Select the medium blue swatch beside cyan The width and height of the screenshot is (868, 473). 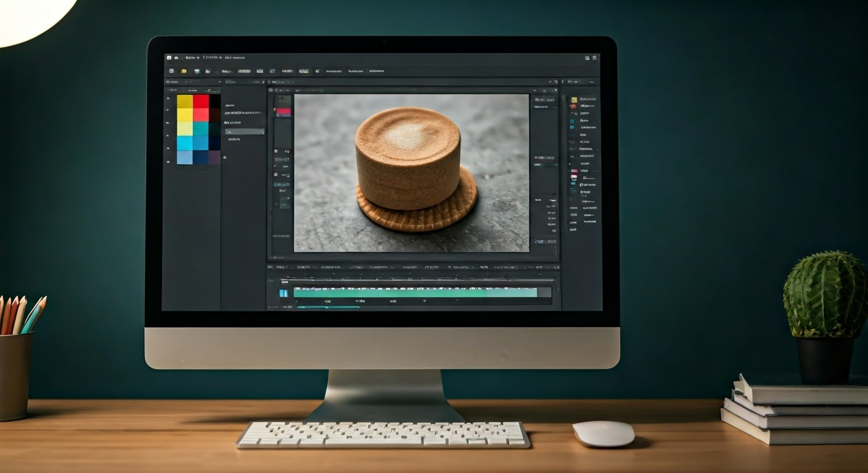point(201,143)
